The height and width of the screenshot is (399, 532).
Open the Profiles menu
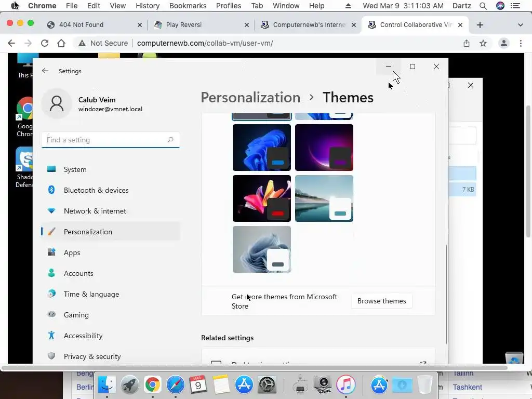229,6
